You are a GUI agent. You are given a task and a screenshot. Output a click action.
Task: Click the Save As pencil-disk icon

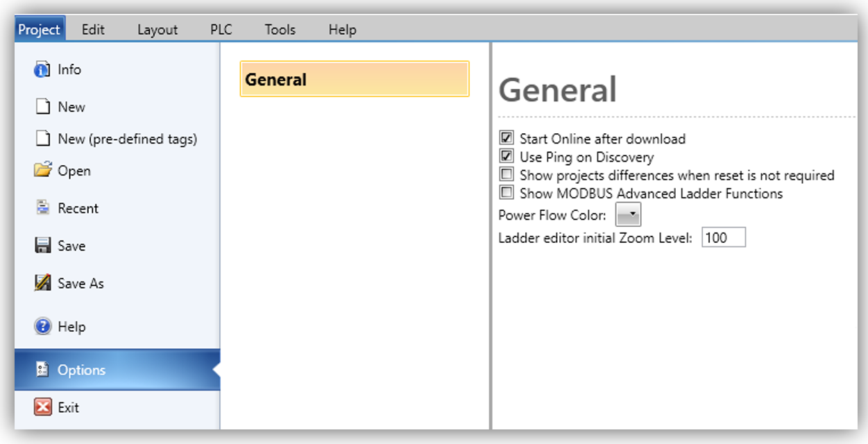[43, 283]
